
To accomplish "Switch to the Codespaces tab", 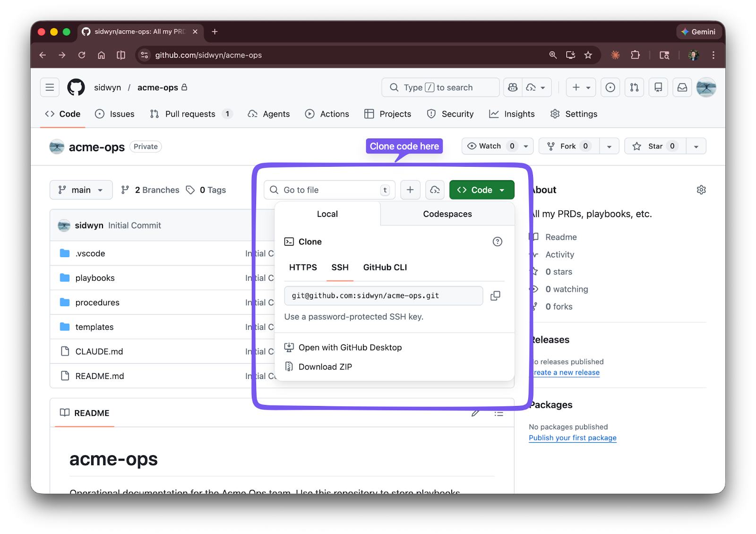I will pyautogui.click(x=447, y=214).
